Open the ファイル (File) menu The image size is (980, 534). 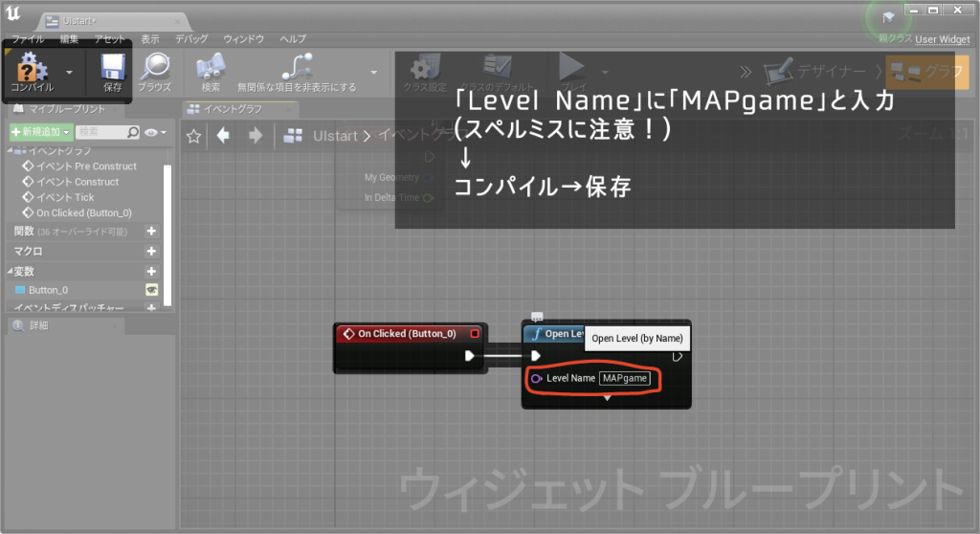tap(28, 39)
